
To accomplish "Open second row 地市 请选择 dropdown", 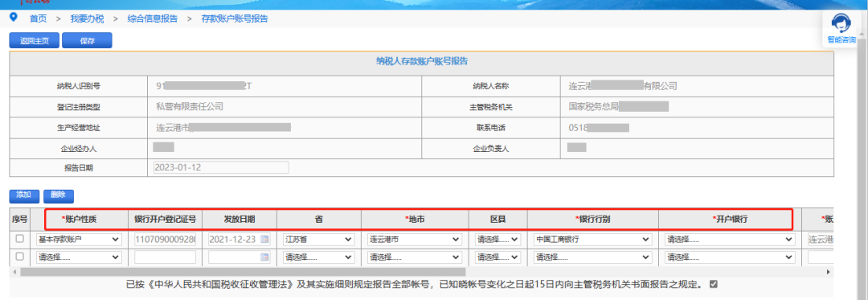I will point(415,257).
